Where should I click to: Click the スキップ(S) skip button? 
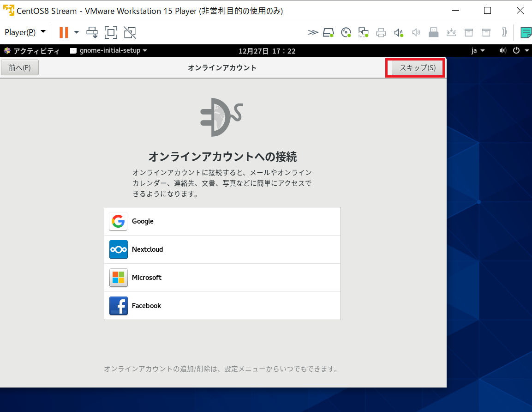click(x=418, y=67)
